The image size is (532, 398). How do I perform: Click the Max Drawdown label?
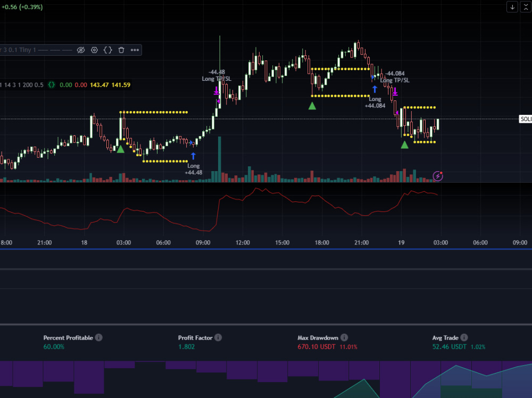(x=318, y=337)
